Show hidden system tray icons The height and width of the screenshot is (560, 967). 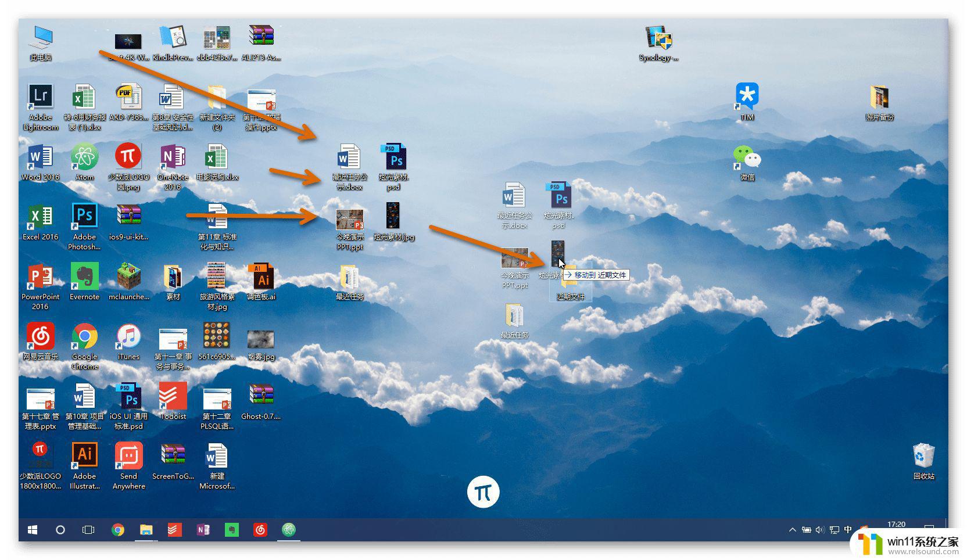coord(791,530)
